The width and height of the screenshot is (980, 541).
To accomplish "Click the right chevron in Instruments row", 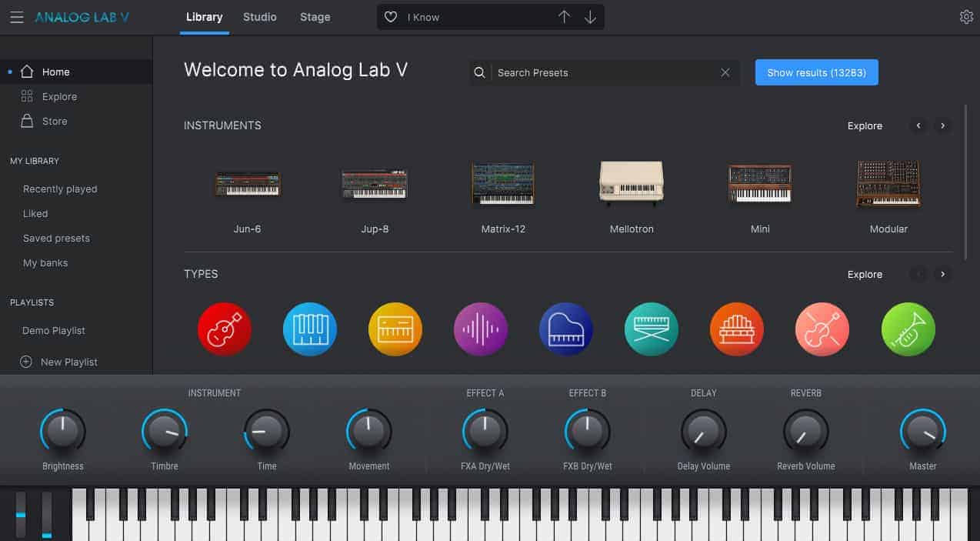I will pos(942,125).
